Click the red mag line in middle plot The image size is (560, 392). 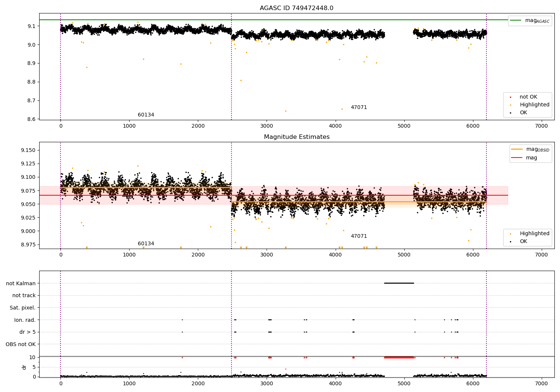click(274, 195)
